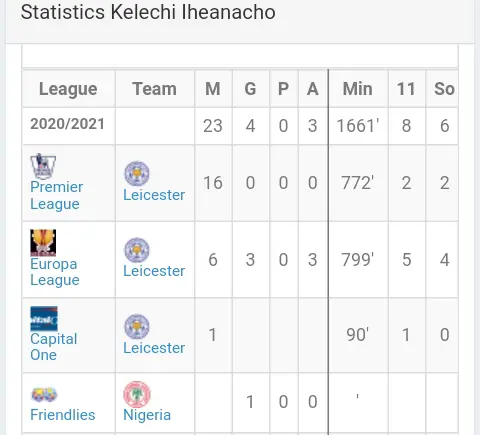Viewport: 480px width, 435px height.
Task: Click the Friendlies competition icon
Action: click(x=44, y=395)
